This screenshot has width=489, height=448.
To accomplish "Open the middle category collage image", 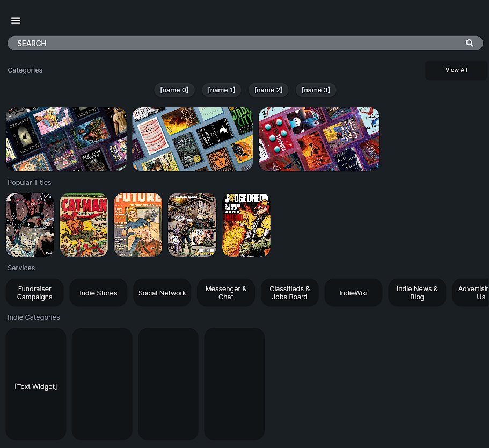I will pyautogui.click(x=192, y=139).
